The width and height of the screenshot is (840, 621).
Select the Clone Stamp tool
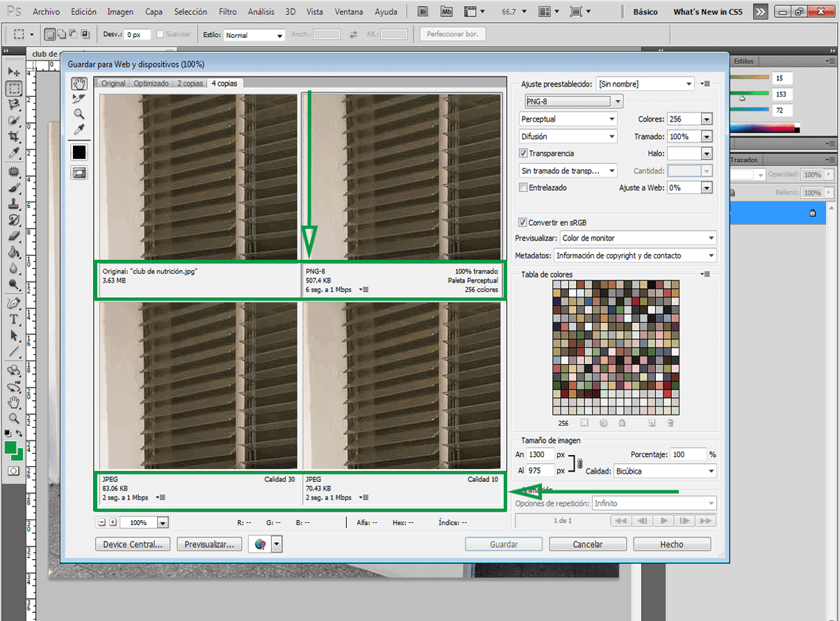(x=13, y=204)
